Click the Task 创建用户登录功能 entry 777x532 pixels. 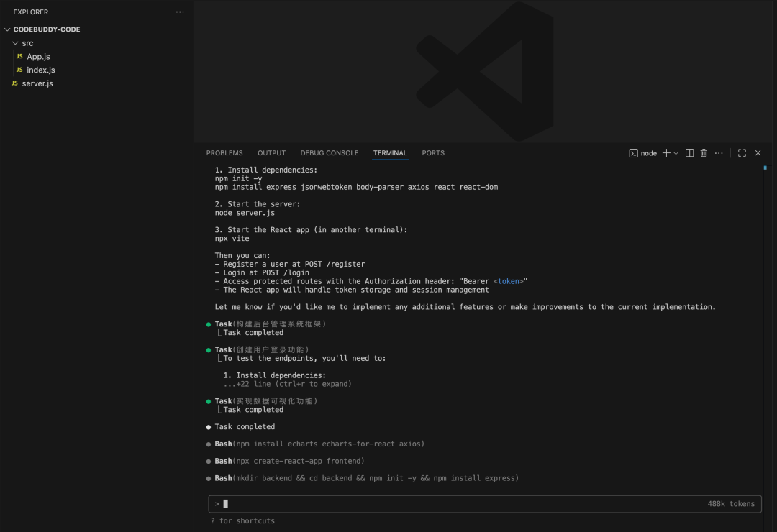262,349
